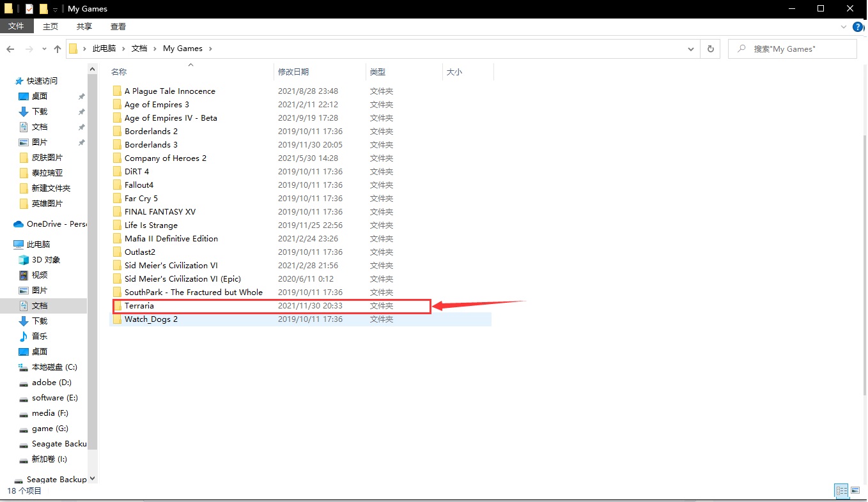Click the properties icon in title bar
This screenshot has height=502, width=868.
[x=29, y=9]
